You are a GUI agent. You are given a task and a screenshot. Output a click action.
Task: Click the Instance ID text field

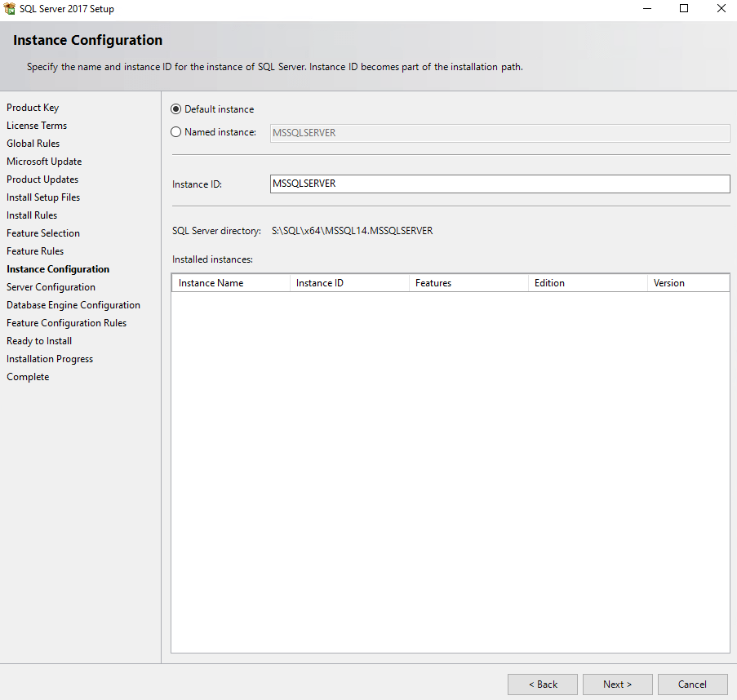[499, 184]
